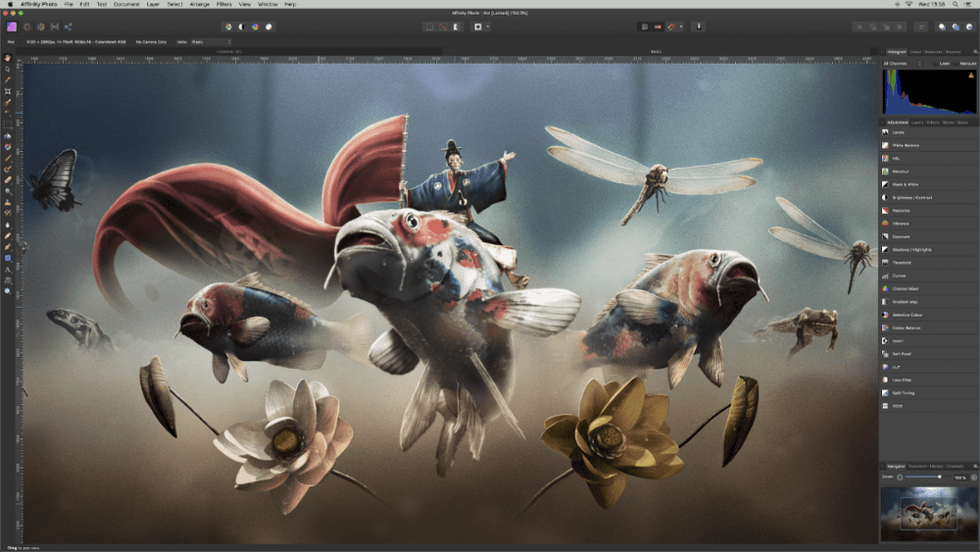Open the Select menu
The width and height of the screenshot is (980, 552).
(174, 4)
